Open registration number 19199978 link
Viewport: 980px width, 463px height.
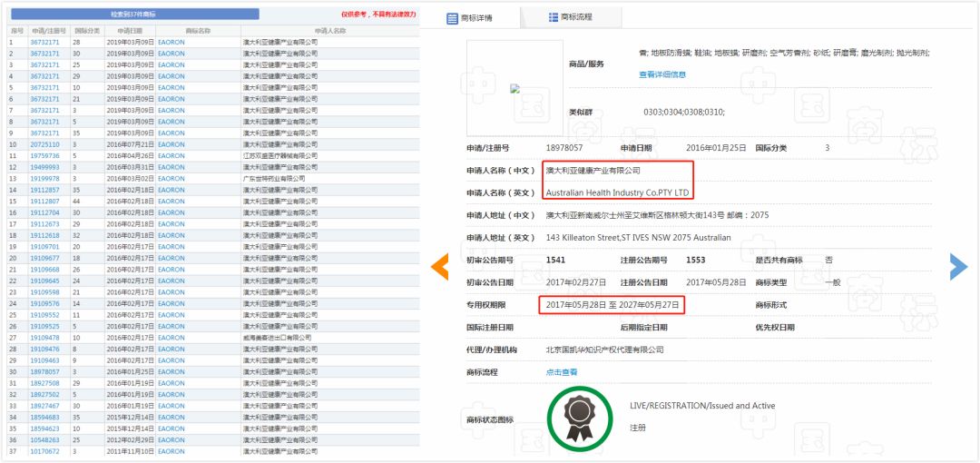coord(44,178)
